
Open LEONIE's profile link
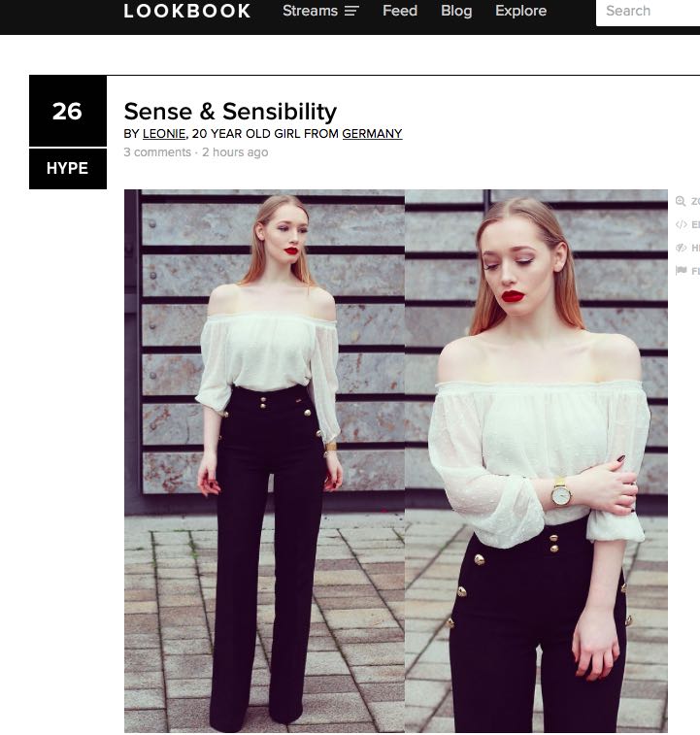click(164, 134)
